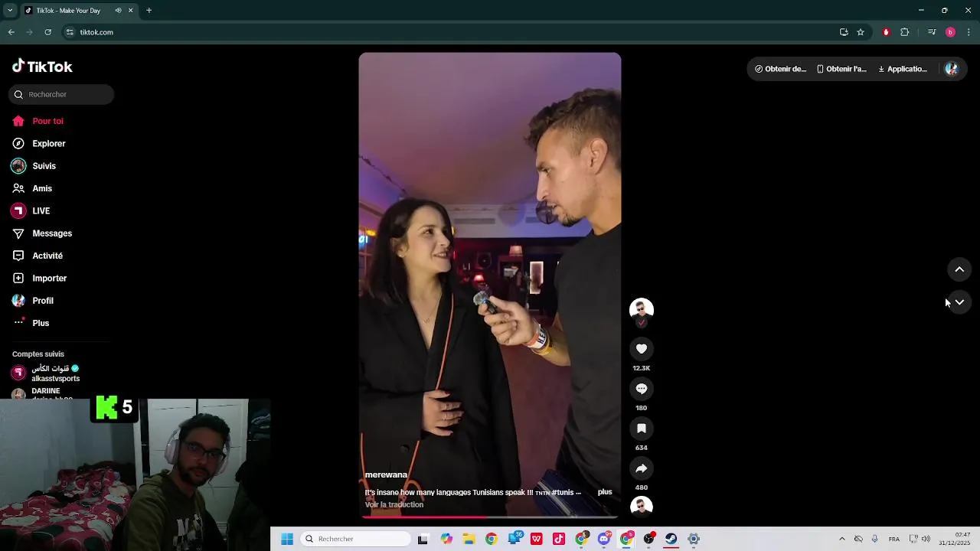Click 'Voir la traduction' link
This screenshot has width=980, height=551.
394,504
